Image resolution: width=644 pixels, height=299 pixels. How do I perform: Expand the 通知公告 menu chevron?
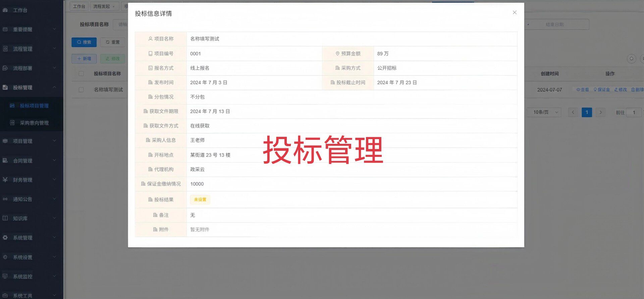pos(54,199)
